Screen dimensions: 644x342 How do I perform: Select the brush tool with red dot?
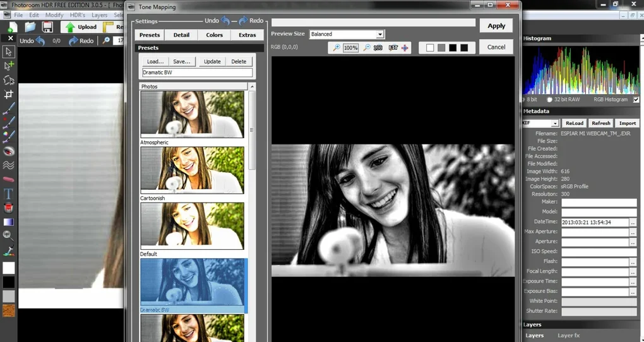pyautogui.click(x=9, y=122)
